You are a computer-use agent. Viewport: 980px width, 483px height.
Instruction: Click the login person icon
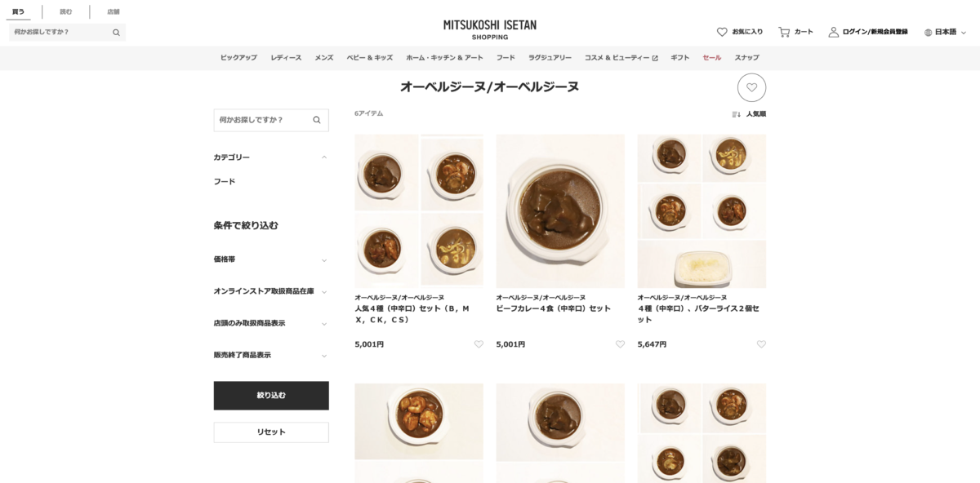pyautogui.click(x=834, y=32)
